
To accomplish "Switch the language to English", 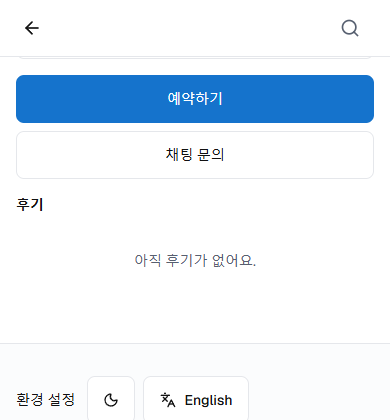I will pos(196,400).
